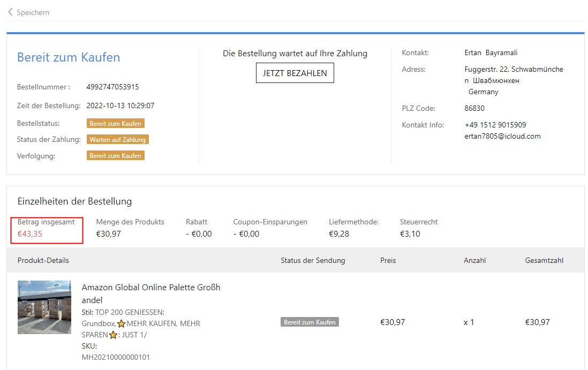Click the order number 4992747053915
The height and width of the screenshot is (370, 588).
(112, 87)
